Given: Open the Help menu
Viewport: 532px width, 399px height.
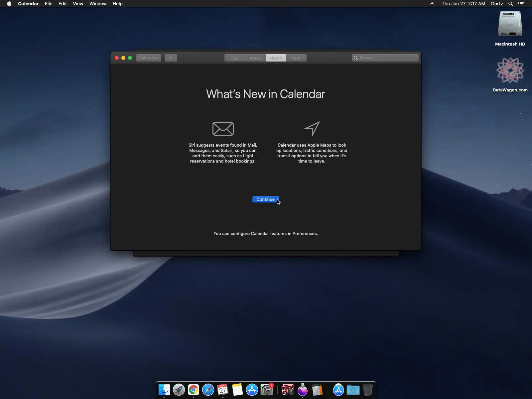Looking at the screenshot, I should click(118, 4).
